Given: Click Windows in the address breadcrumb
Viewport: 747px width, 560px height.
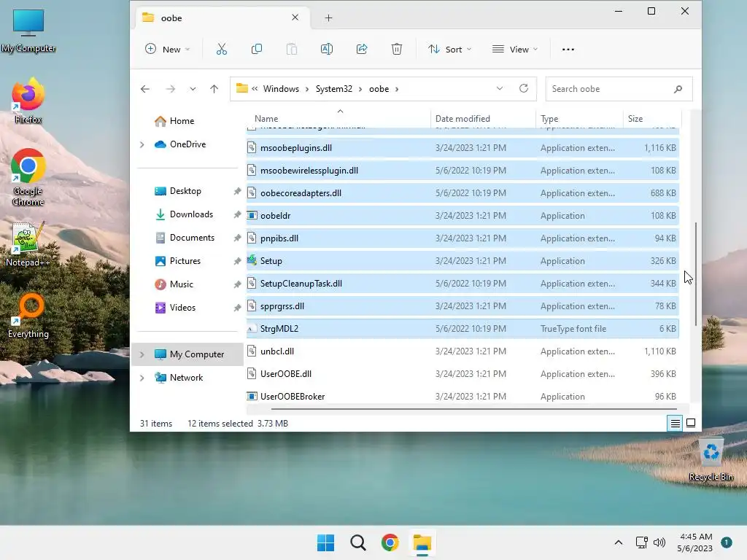Looking at the screenshot, I should 281,89.
